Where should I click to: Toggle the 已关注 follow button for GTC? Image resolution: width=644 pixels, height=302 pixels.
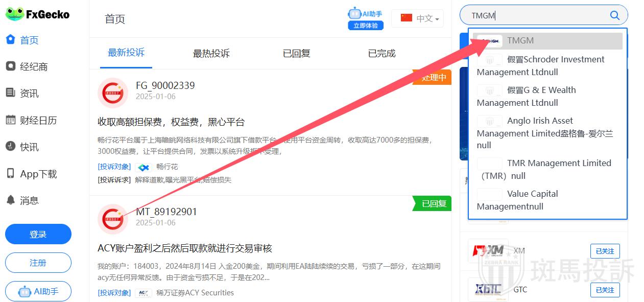tap(605, 290)
